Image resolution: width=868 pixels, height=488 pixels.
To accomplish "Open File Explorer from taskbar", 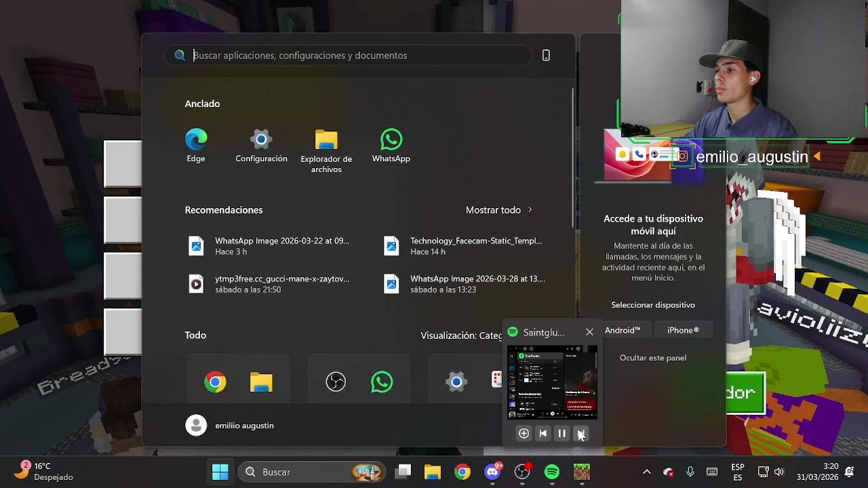I will tap(433, 472).
